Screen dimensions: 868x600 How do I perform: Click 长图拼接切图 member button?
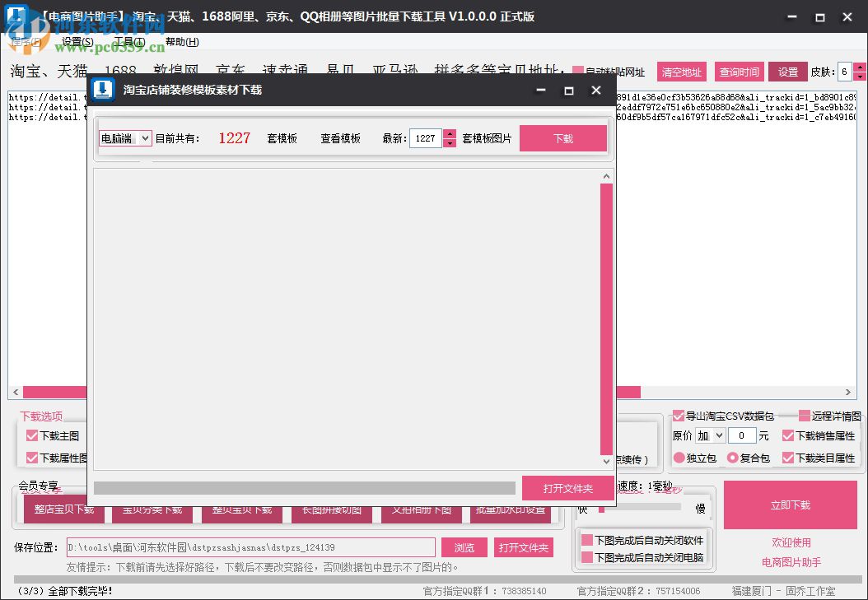point(331,510)
